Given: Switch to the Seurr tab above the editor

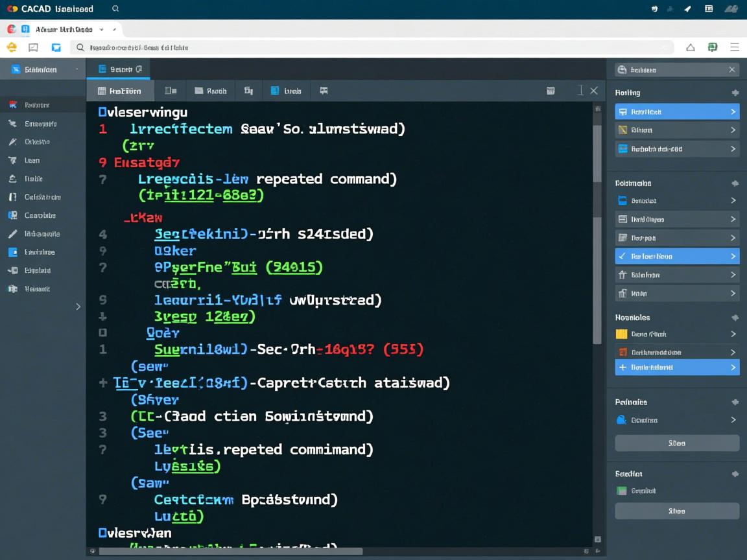Looking at the screenshot, I should point(120,69).
